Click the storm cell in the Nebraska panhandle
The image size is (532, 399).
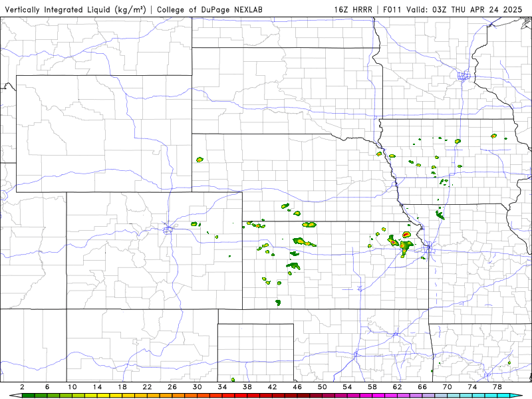click(x=199, y=159)
